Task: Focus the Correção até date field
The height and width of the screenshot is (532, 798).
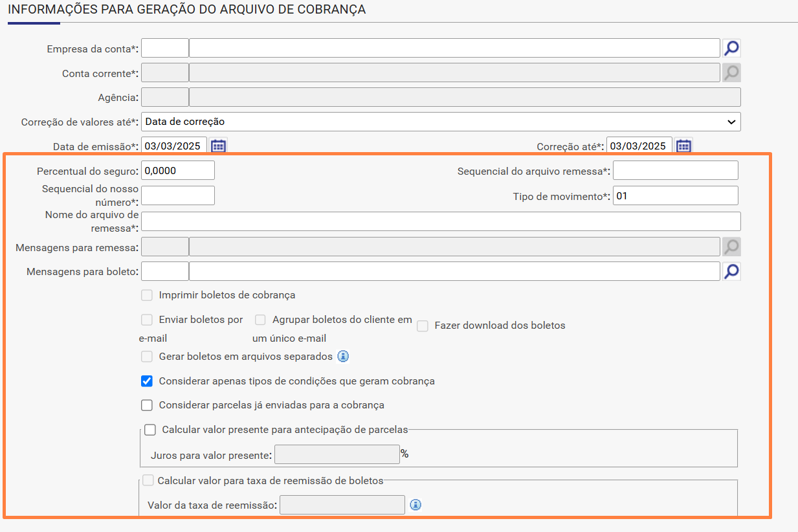Action: (x=639, y=146)
